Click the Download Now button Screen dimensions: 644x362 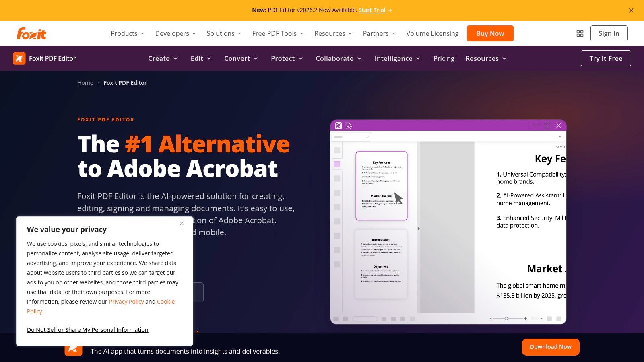coord(551,347)
